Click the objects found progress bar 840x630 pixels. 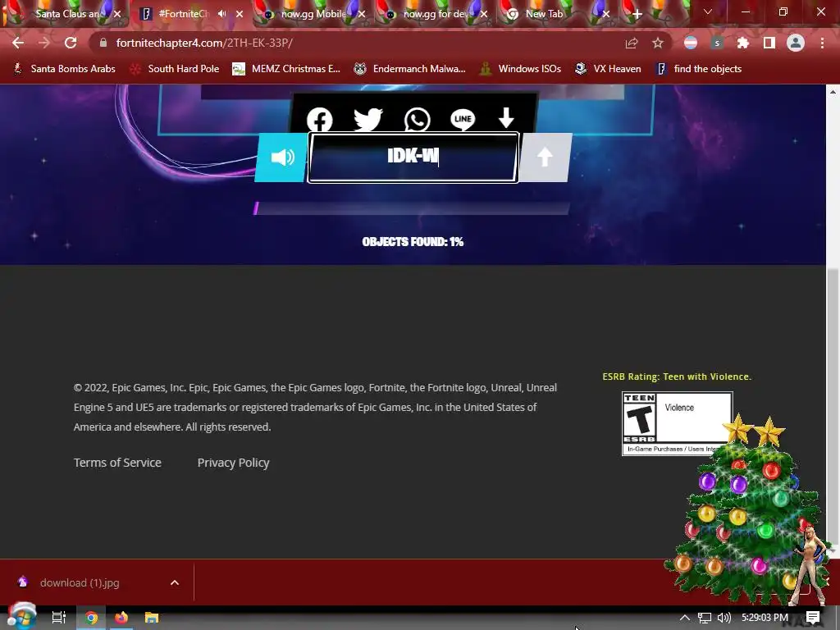412,208
